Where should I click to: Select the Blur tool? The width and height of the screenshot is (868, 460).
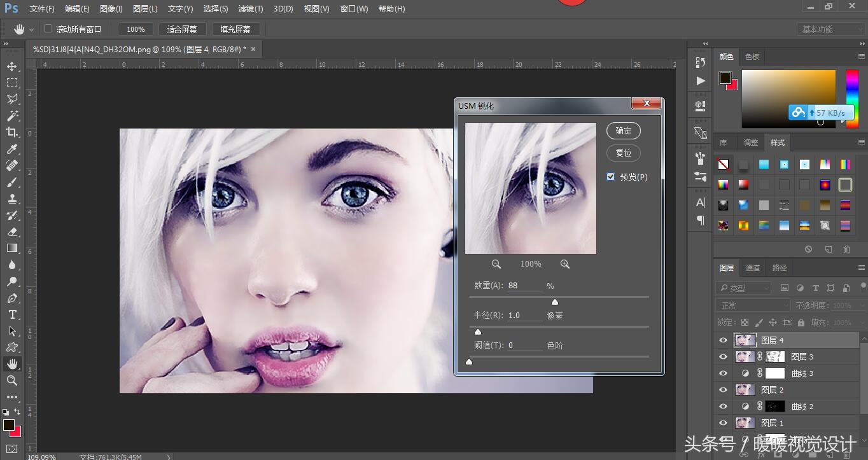(x=12, y=265)
